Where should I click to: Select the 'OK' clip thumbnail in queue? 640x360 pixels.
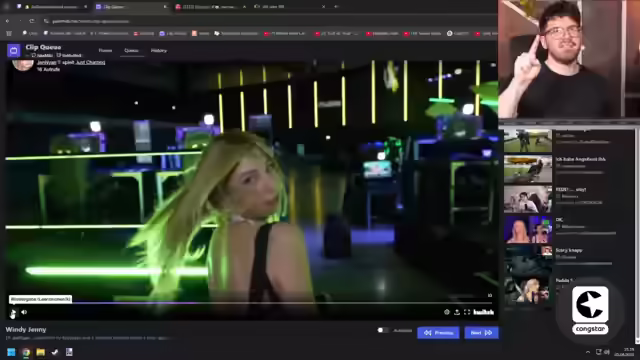tap(528, 230)
